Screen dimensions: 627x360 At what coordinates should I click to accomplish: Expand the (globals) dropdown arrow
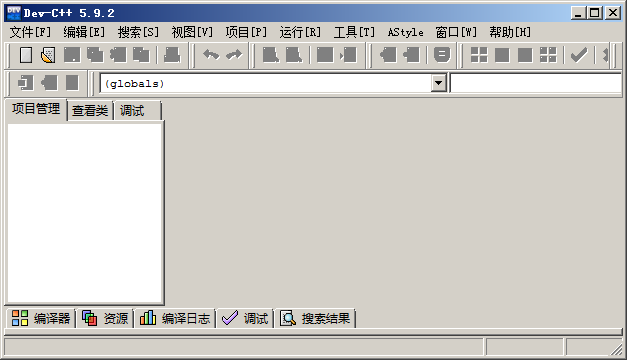(x=439, y=83)
